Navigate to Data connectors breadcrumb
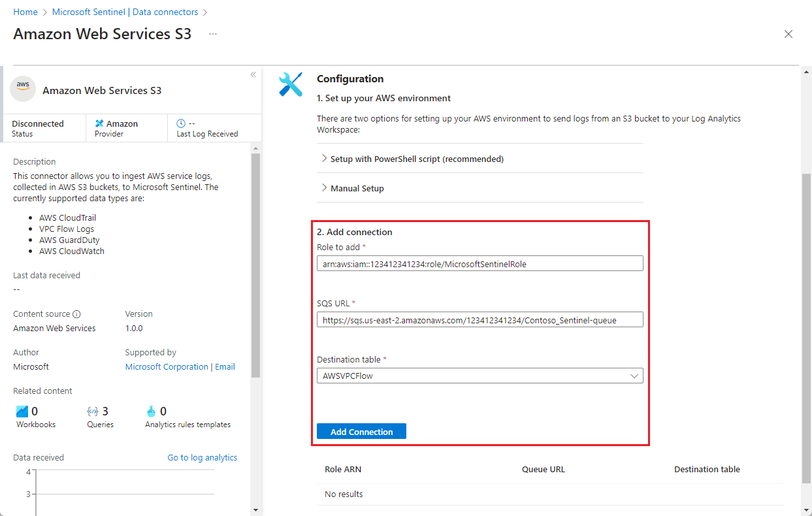Viewport: 812px width, 516px height. click(x=165, y=11)
